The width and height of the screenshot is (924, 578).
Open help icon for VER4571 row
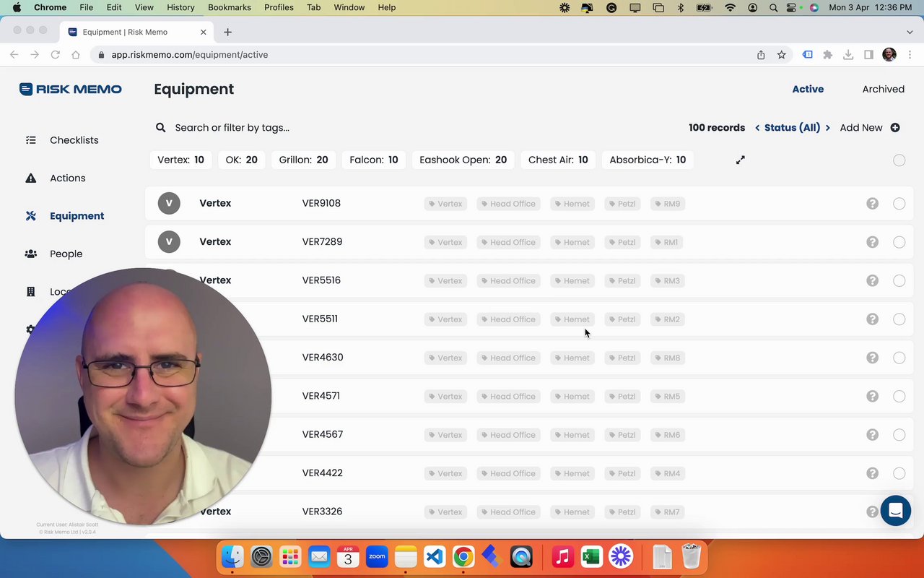click(x=873, y=396)
